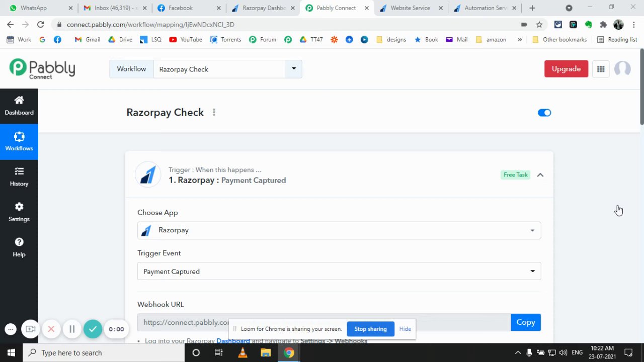
Task: Show hidden system tray icons
Action: (518, 352)
